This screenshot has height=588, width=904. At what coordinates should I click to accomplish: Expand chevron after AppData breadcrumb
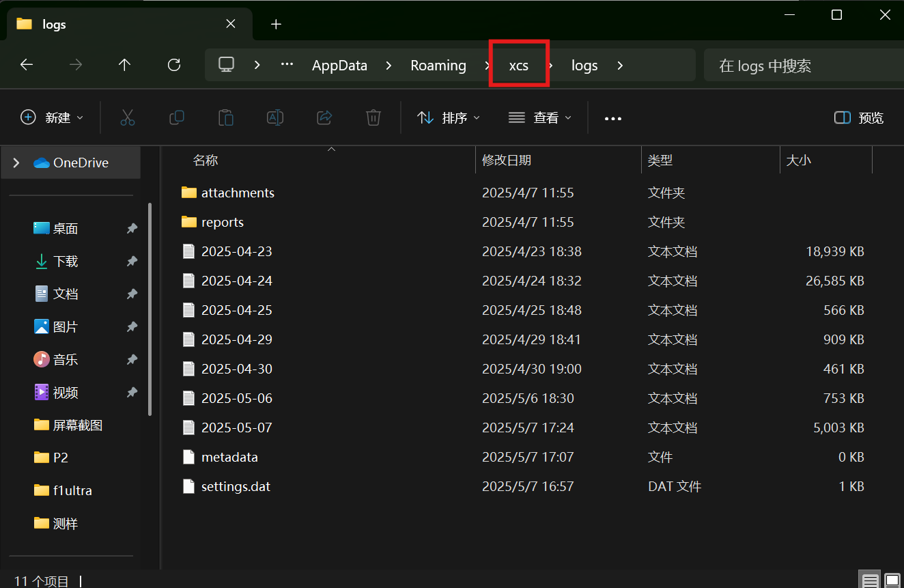389,65
